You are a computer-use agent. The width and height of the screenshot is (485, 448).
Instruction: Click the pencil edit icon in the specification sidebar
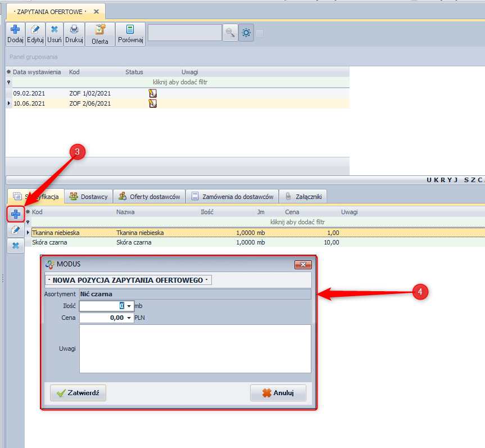[x=16, y=230]
